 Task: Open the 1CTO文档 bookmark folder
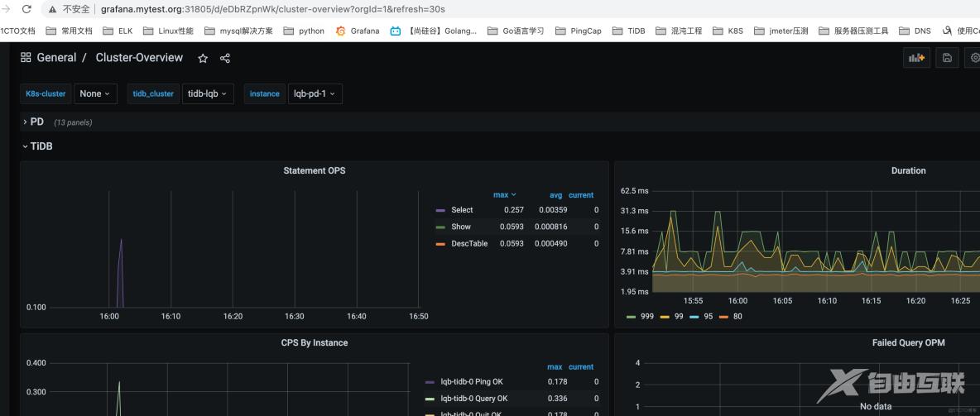coord(17,31)
